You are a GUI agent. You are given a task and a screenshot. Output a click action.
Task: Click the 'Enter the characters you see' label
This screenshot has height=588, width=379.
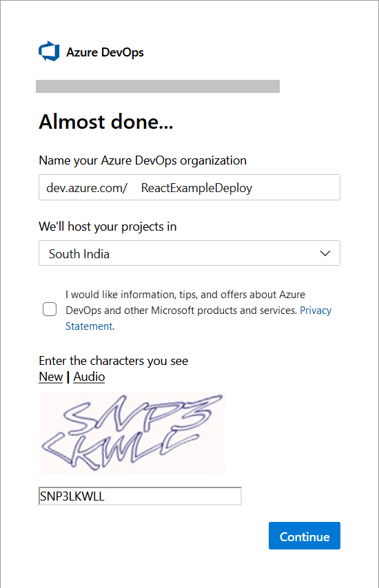(x=113, y=361)
